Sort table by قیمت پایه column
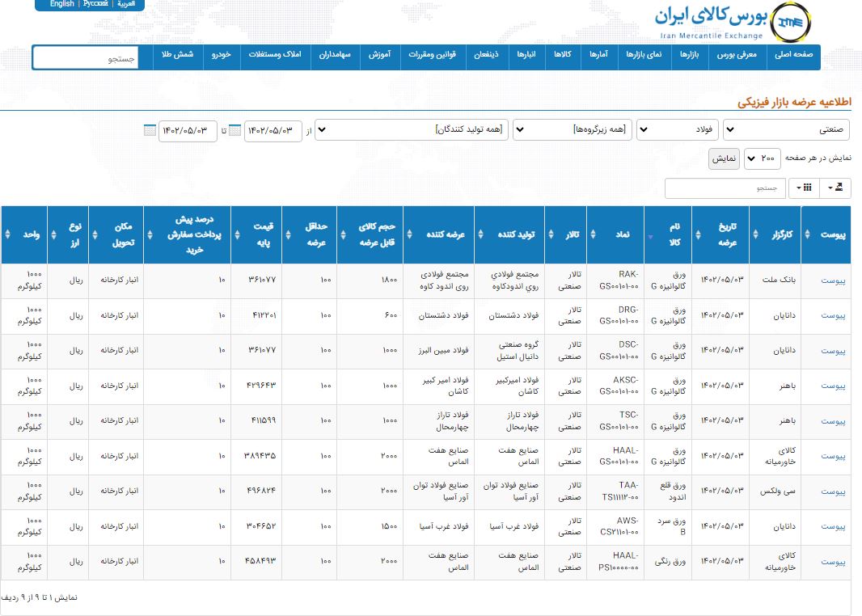 click(x=256, y=234)
